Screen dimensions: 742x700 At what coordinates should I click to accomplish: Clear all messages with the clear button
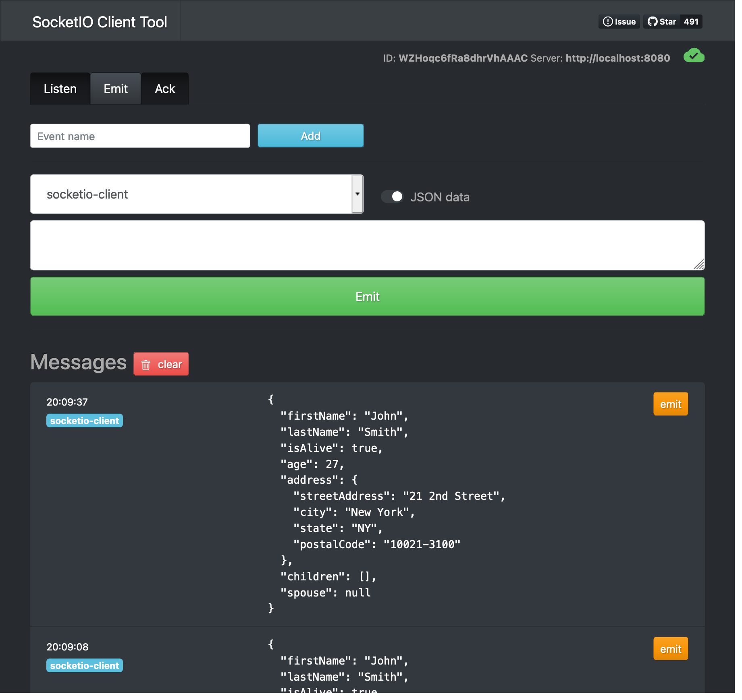point(161,364)
